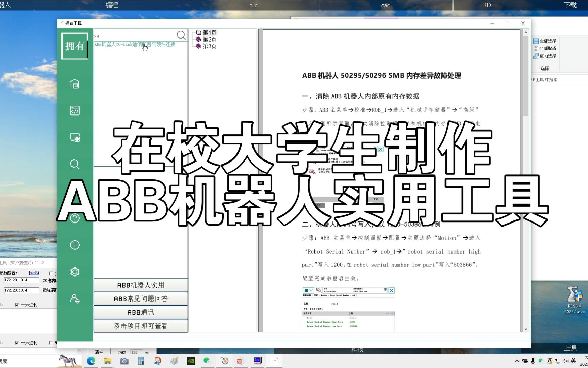Click the document viewer scrollbar thumb
The image size is (588, 368).
coord(526,76)
